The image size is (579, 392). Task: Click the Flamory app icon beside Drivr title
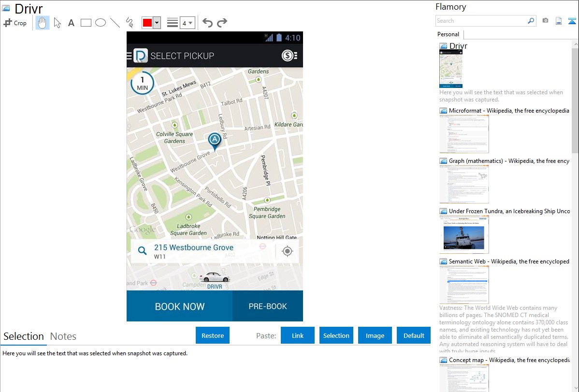[6, 8]
